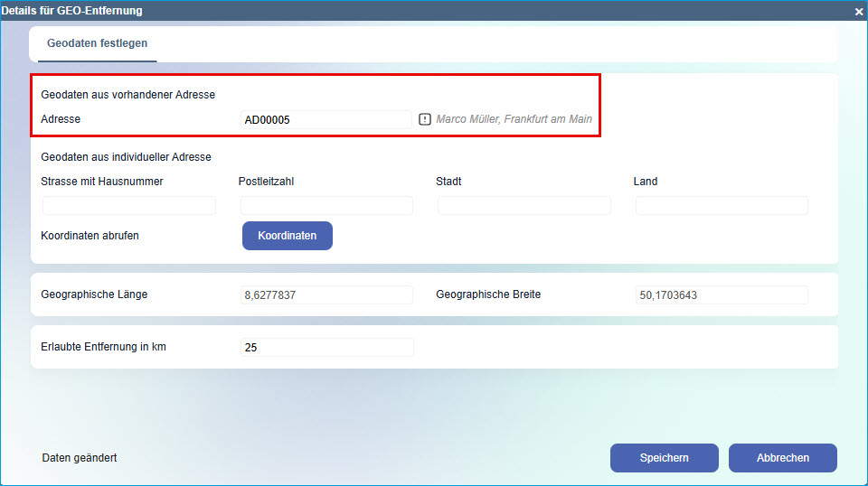Click the Koordinaten button
Image resolution: width=868 pixels, height=486 pixels.
point(288,236)
